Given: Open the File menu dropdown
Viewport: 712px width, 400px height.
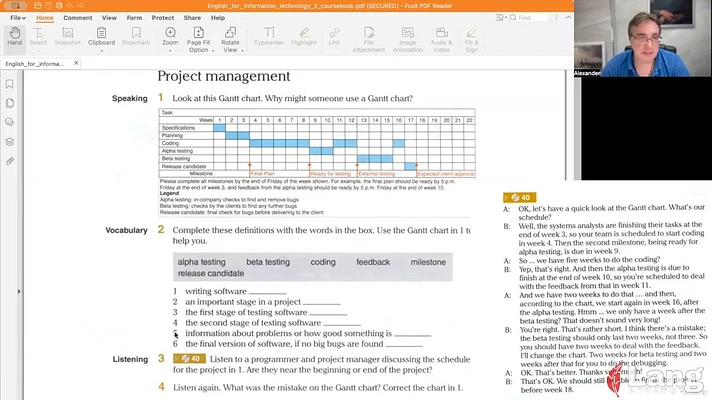Looking at the screenshot, I should [18, 18].
